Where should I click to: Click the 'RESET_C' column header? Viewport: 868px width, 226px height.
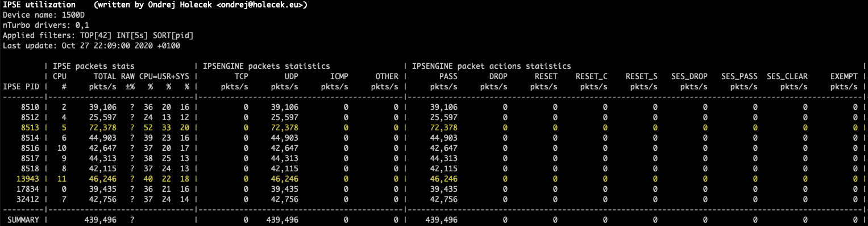point(592,77)
